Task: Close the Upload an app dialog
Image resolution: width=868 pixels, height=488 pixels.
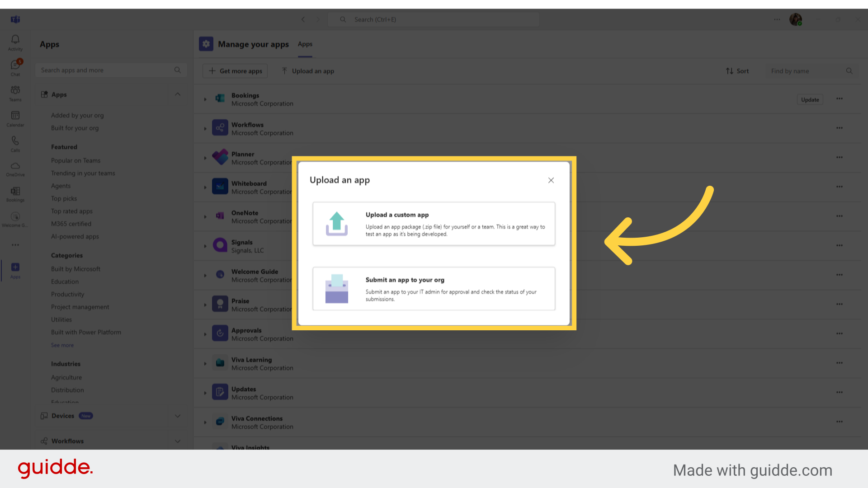Action: (551, 180)
